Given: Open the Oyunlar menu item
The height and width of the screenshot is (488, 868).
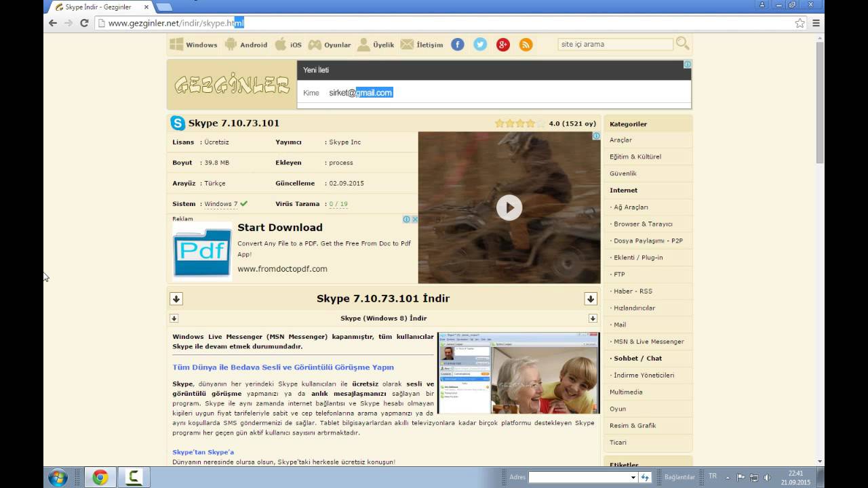Looking at the screenshot, I should [330, 45].
